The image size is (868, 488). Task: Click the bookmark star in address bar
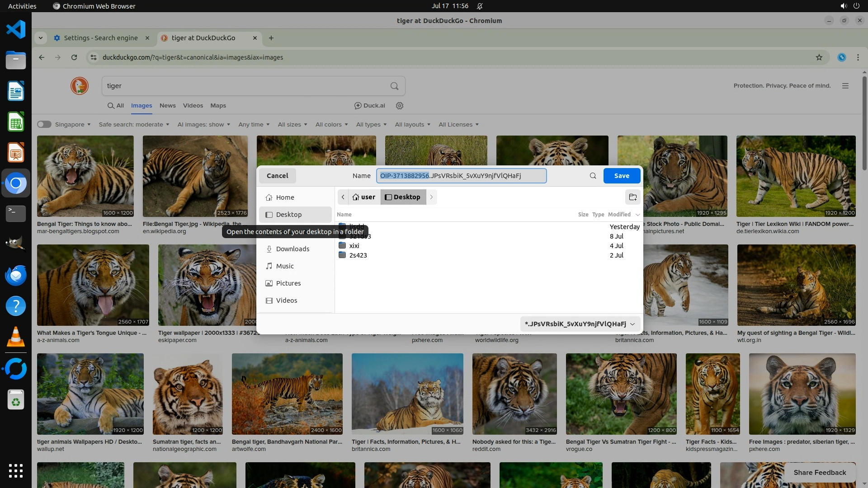[x=819, y=57]
